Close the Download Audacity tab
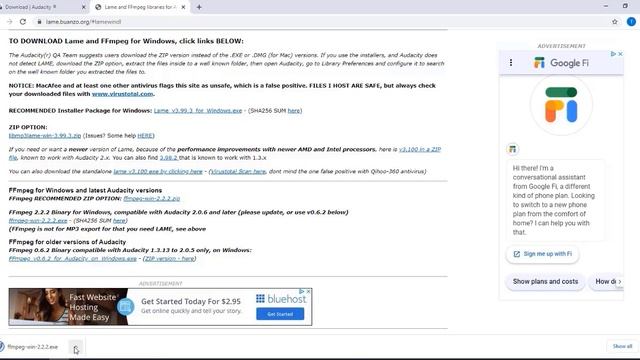Image resolution: width=640 pixels, height=360 pixels. [x=84, y=7]
